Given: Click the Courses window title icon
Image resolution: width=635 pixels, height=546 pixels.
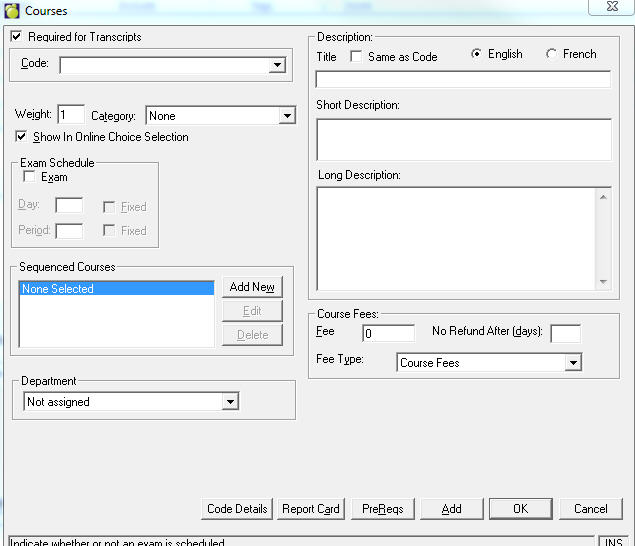Looking at the screenshot, I should click(x=12, y=10).
